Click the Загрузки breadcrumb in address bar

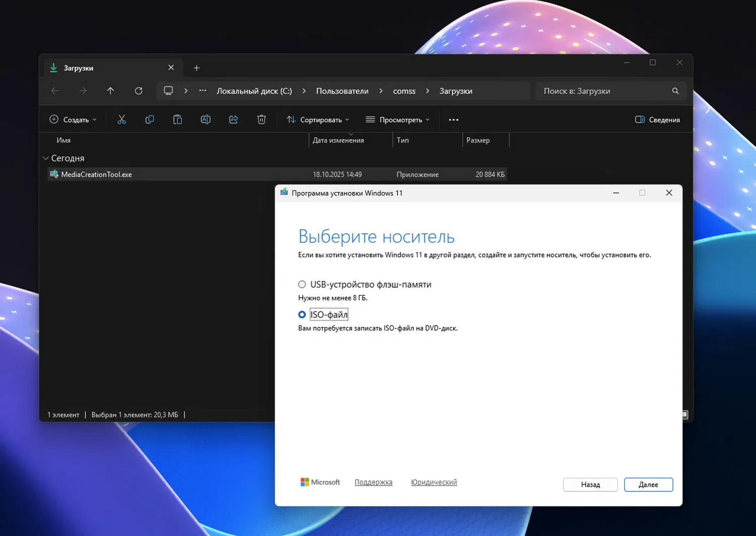pos(456,91)
